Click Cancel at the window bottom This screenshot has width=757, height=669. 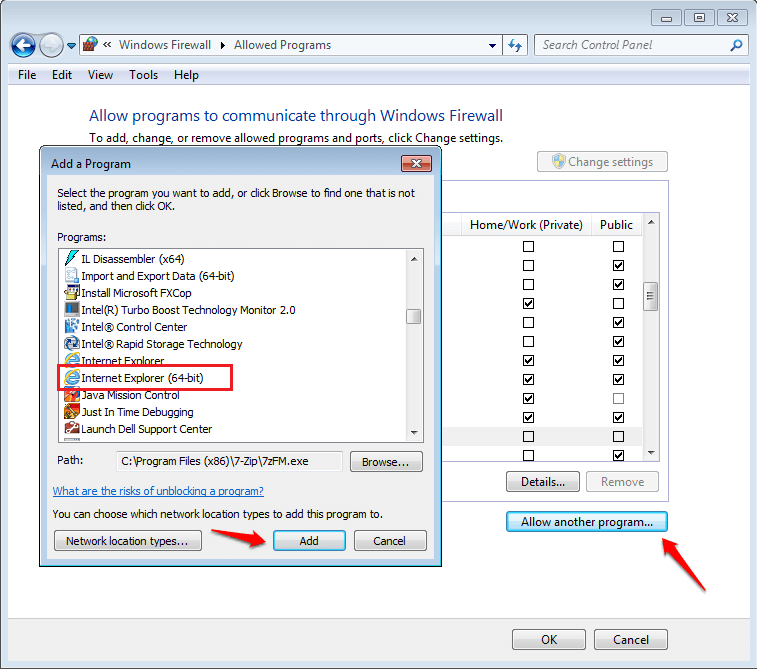(631, 640)
